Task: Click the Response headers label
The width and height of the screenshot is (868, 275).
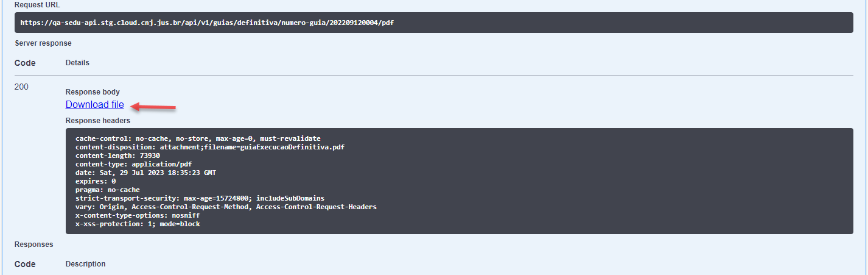Action: coord(98,121)
